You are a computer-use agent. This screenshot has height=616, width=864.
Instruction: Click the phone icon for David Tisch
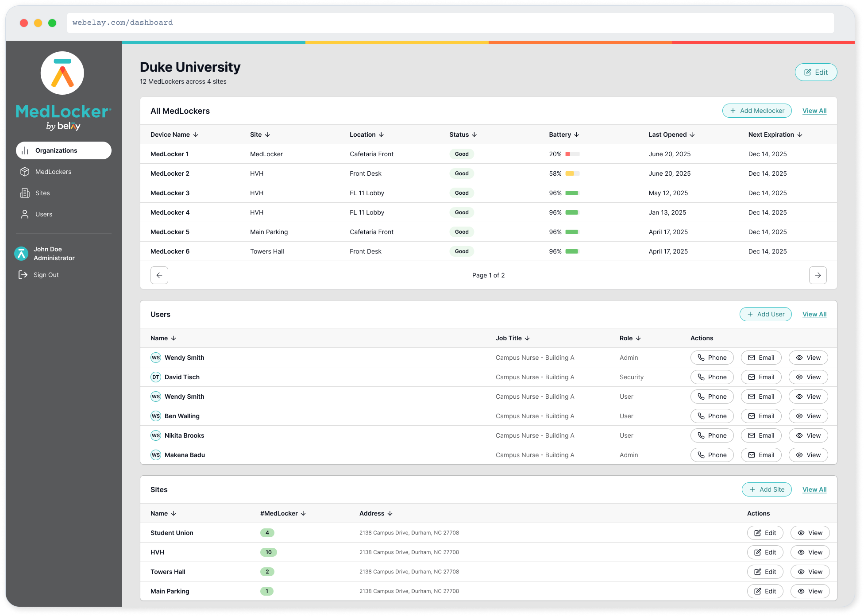pos(702,377)
